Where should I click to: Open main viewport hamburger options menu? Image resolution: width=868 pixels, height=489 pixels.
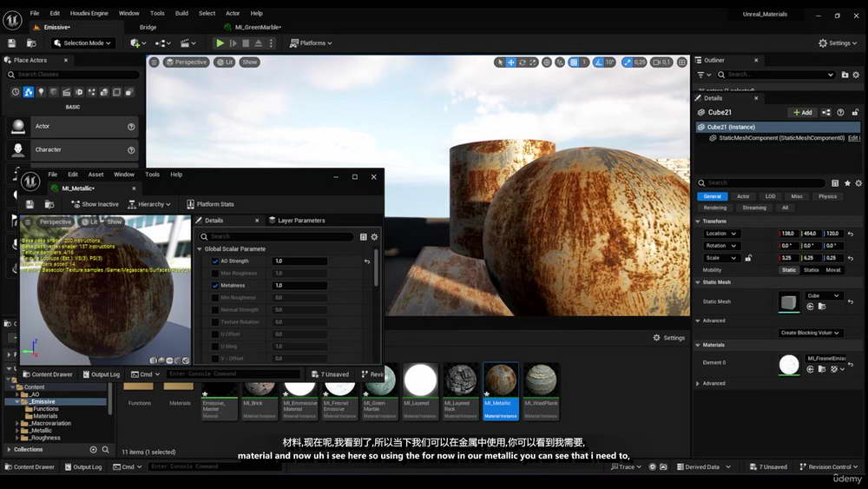[155, 62]
